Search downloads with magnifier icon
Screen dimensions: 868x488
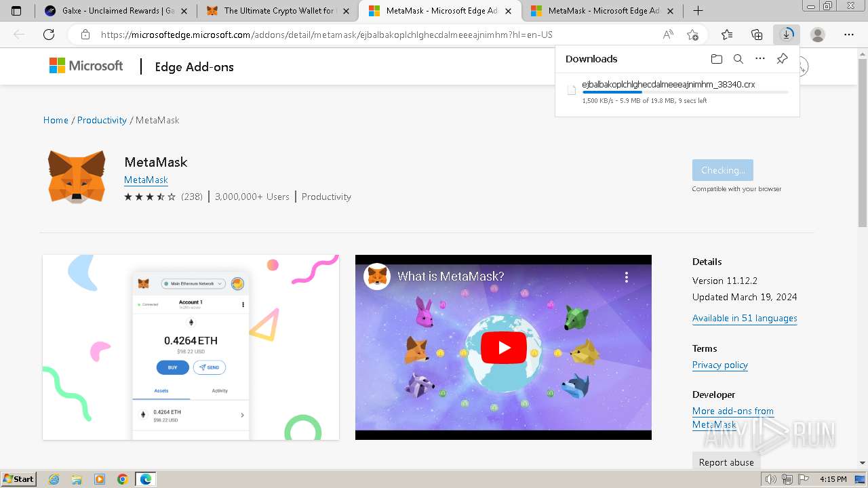[738, 59]
